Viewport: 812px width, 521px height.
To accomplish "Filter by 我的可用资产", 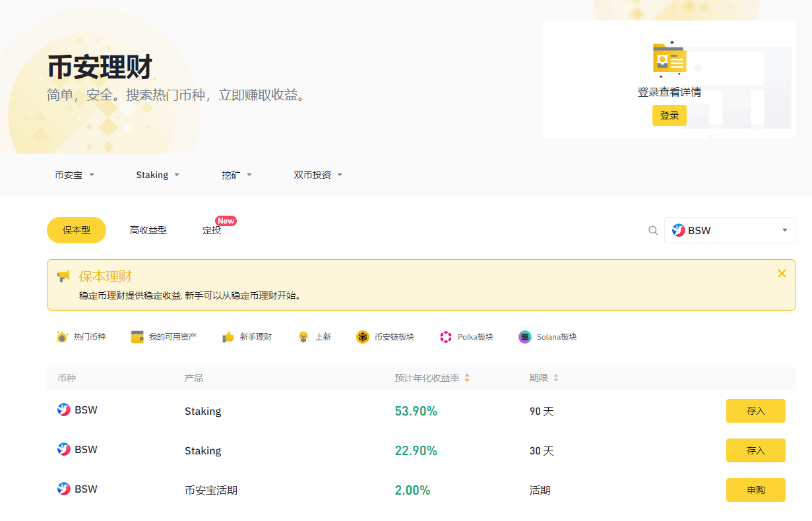I will (164, 337).
